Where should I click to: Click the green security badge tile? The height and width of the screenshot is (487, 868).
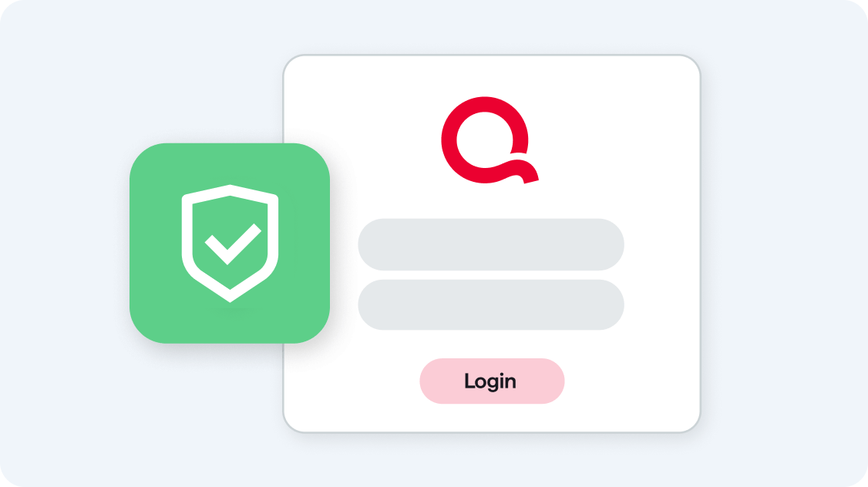tap(230, 243)
